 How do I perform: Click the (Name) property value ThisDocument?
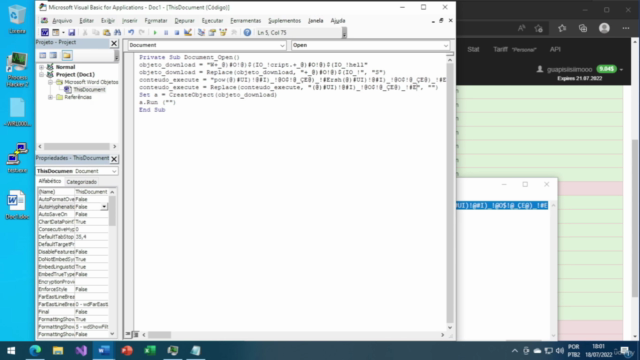tap(91, 191)
